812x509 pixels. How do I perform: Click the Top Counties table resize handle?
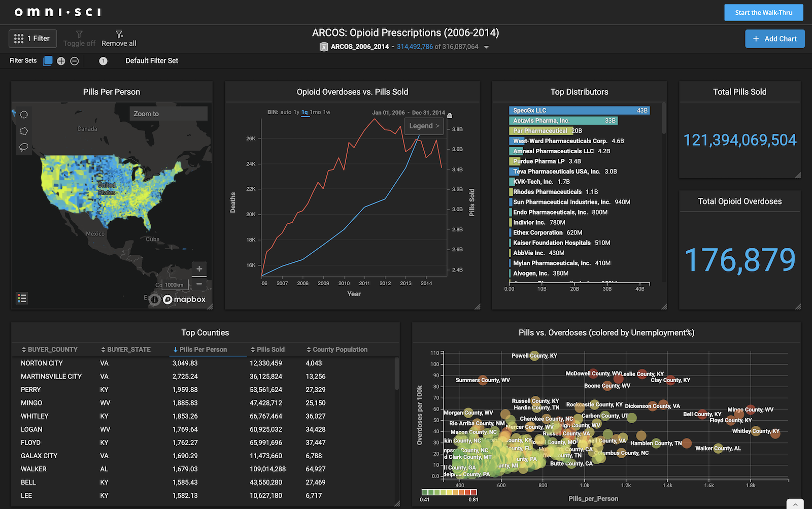coord(396,503)
